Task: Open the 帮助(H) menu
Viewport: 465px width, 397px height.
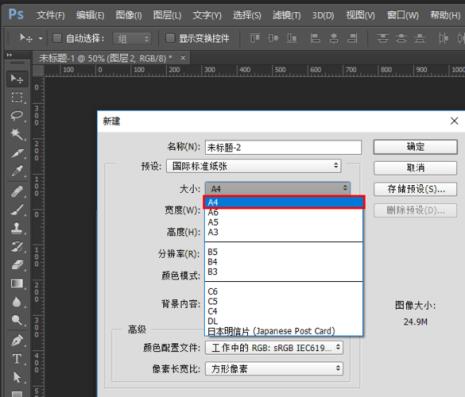Action: tap(445, 15)
